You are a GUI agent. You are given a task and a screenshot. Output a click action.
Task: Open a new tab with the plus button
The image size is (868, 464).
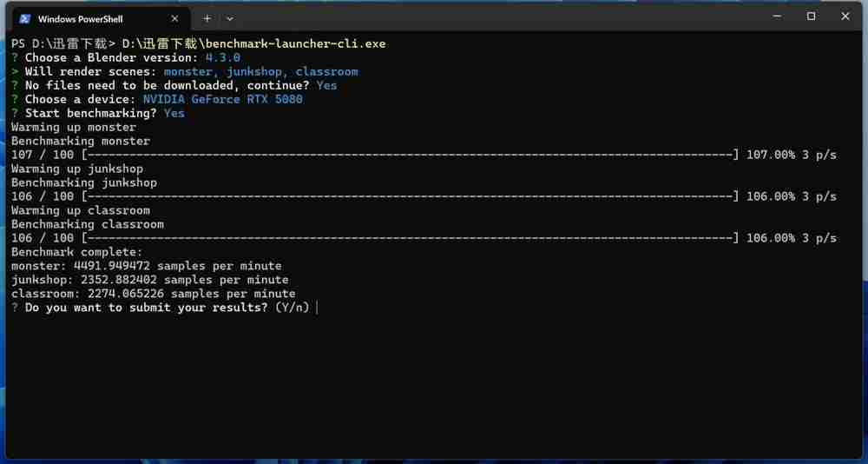(207, 18)
